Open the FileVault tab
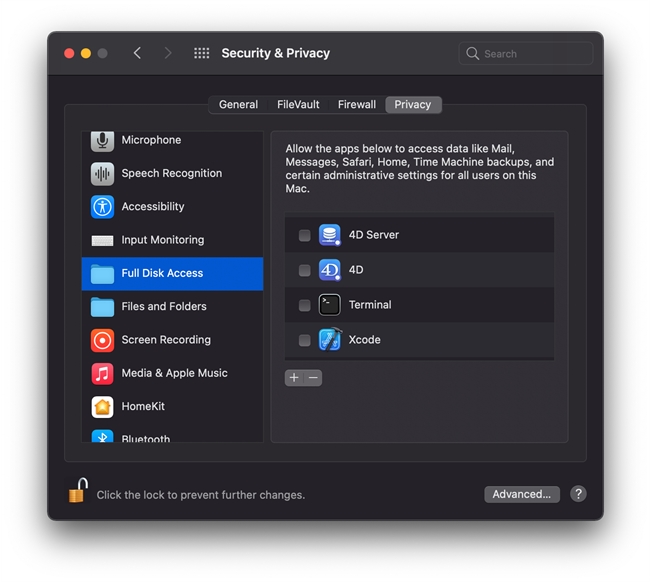Image resolution: width=650 pixels, height=582 pixels. click(298, 105)
